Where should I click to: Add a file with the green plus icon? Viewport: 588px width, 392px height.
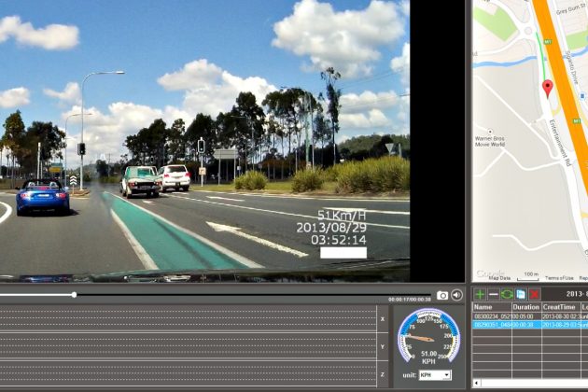point(479,295)
